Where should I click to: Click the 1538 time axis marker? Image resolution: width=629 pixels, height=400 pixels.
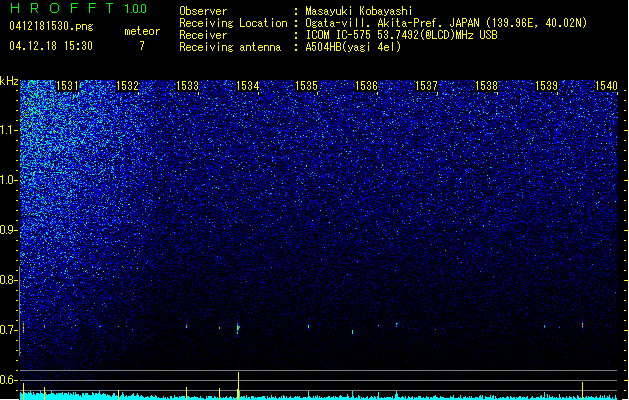coord(487,86)
